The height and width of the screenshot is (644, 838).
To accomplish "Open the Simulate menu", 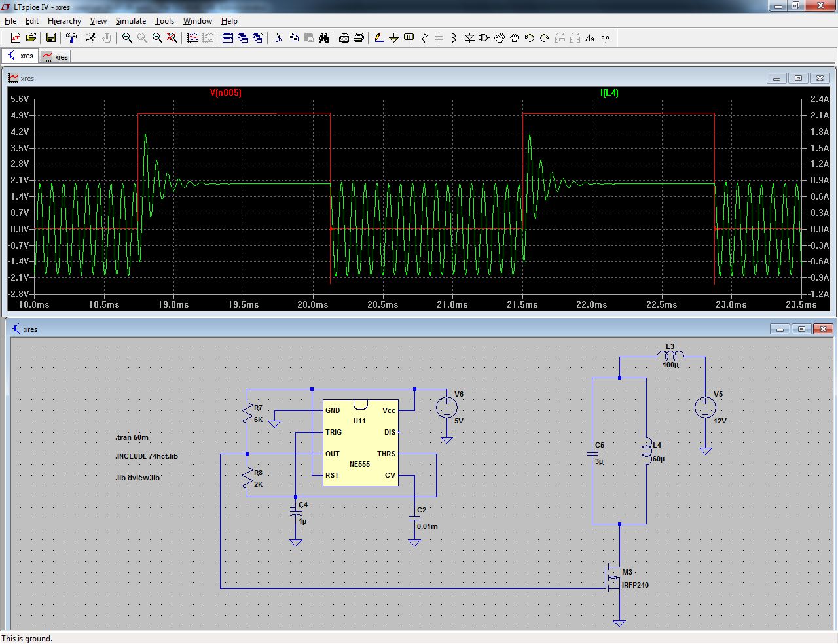I will pyautogui.click(x=131, y=21).
